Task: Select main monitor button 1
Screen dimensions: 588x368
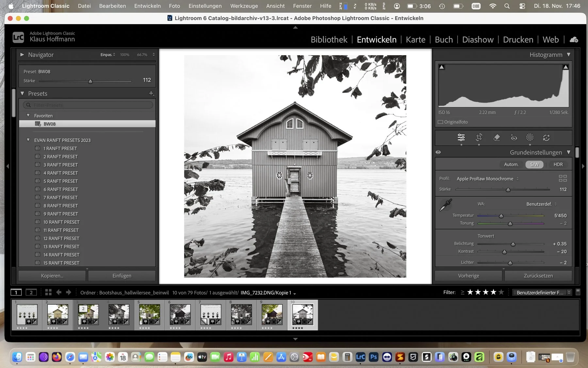Action: [x=16, y=292]
